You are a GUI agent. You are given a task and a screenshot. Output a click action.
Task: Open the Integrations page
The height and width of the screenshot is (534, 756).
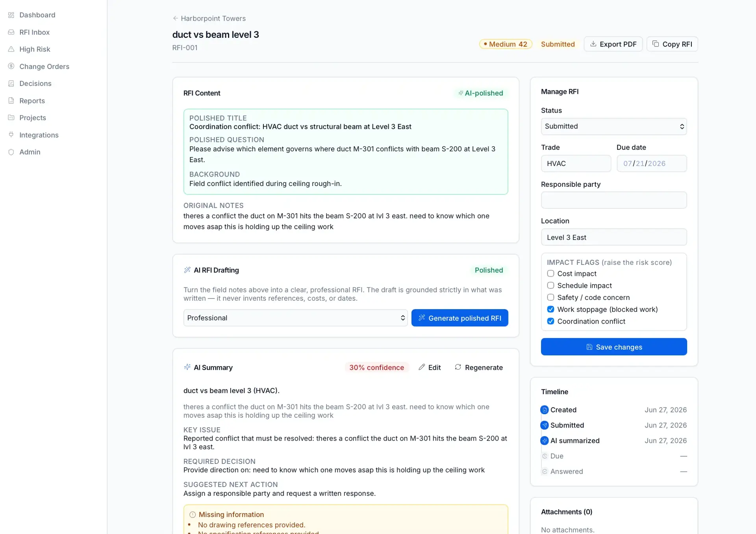click(39, 135)
